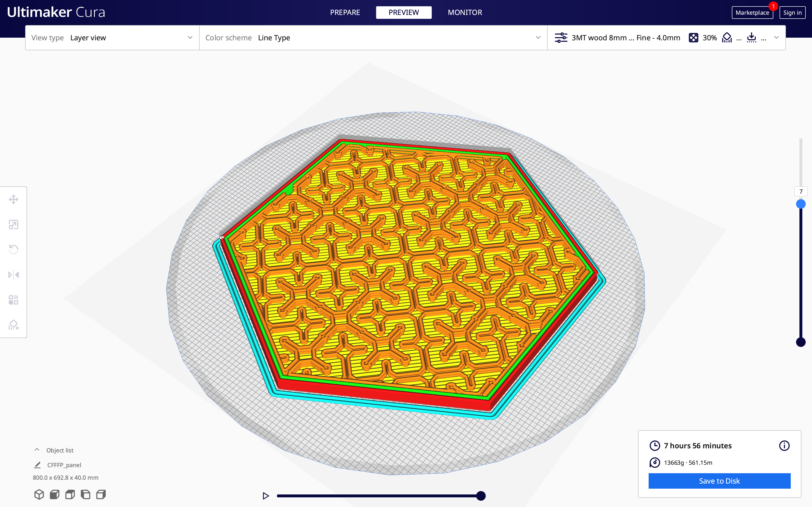
Task: Play the layer simulation
Action: (265, 496)
